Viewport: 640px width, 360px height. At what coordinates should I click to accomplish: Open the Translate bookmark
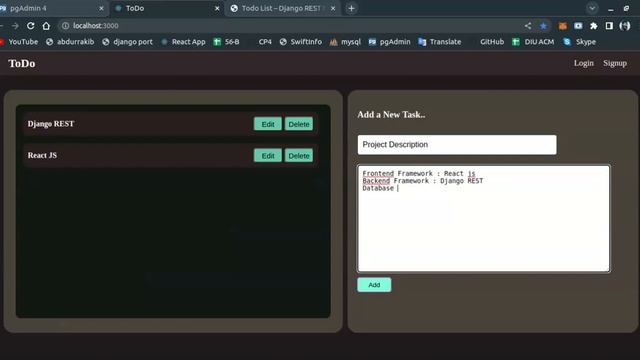point(440,42)
